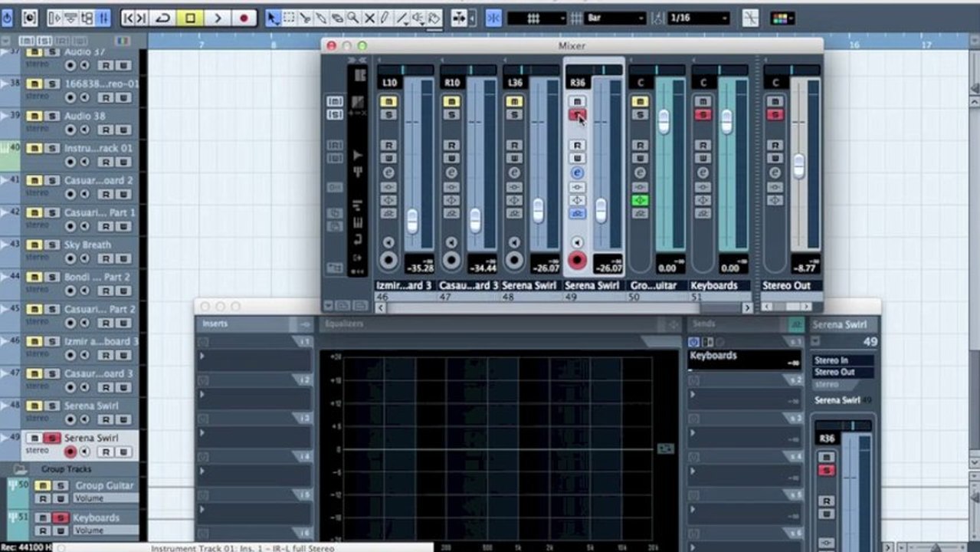The height and width of the screenshot is (552, 980).
Task: Click the solo button on mixer channel 49
Action: tap(577, 115)
